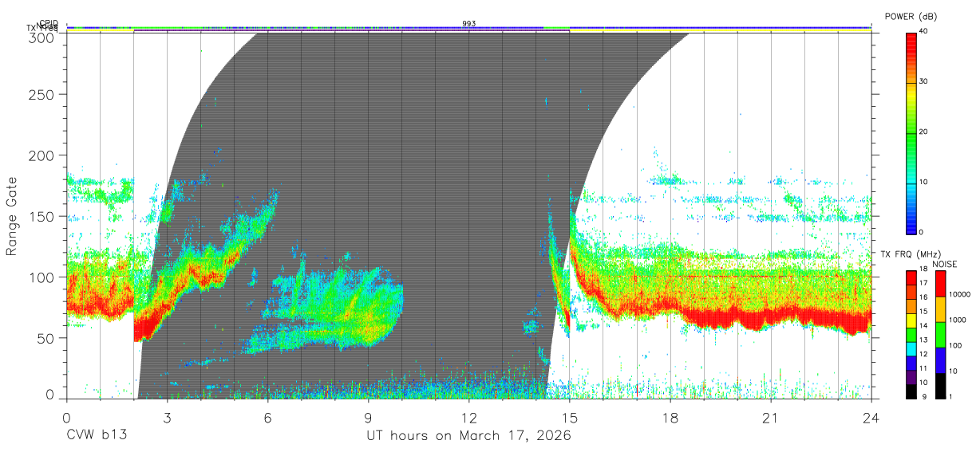The image size is (980, 452).
Task: Click the '200' tick on Range Gate axis
Action: (x=42, y=155)
